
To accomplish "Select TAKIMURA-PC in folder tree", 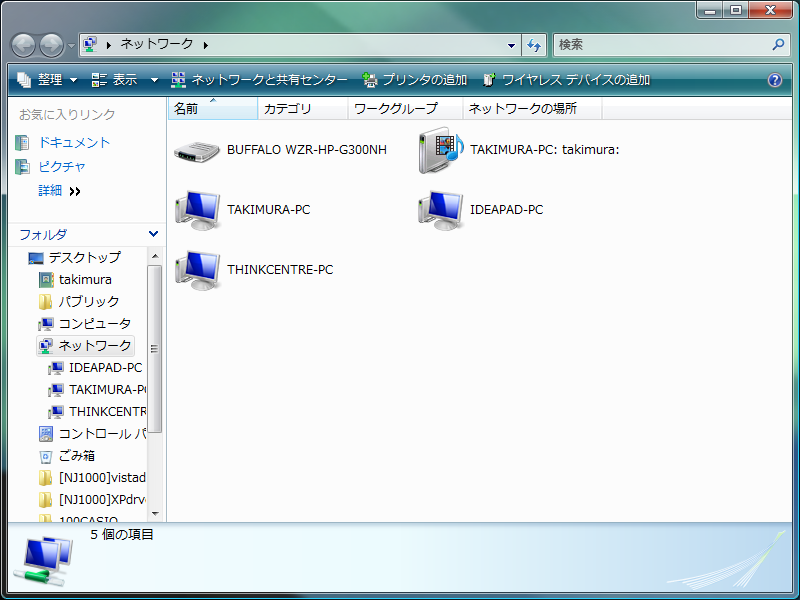I will point(108,389).
